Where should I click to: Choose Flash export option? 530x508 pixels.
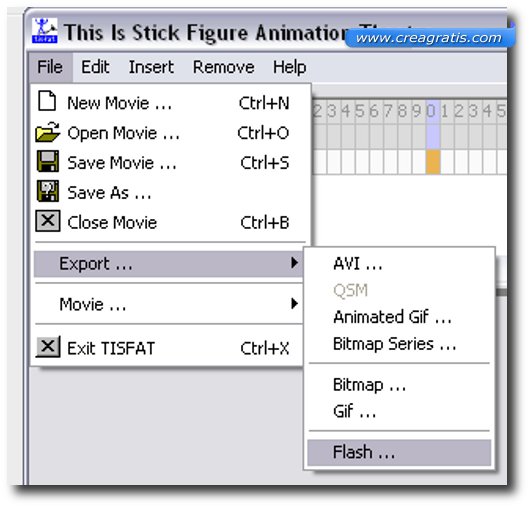pos(399,452)
